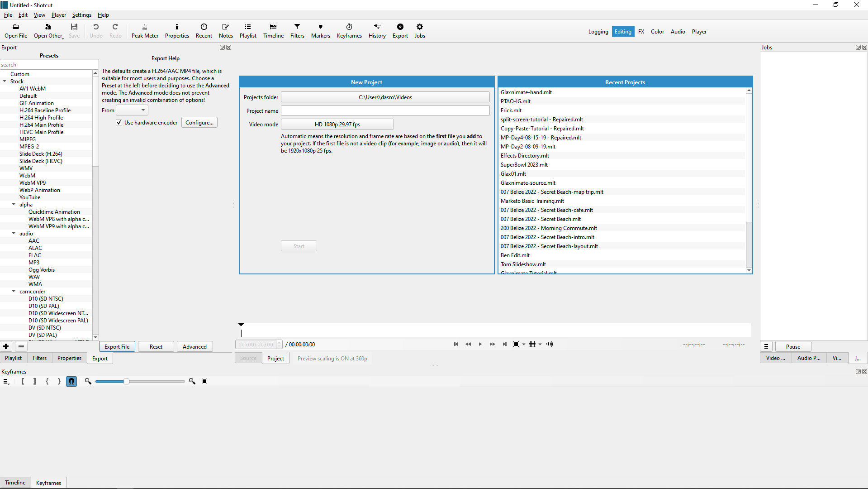Screen dimensions: 868x489
Task: Open the Recent panel
Action: (204, 31)
